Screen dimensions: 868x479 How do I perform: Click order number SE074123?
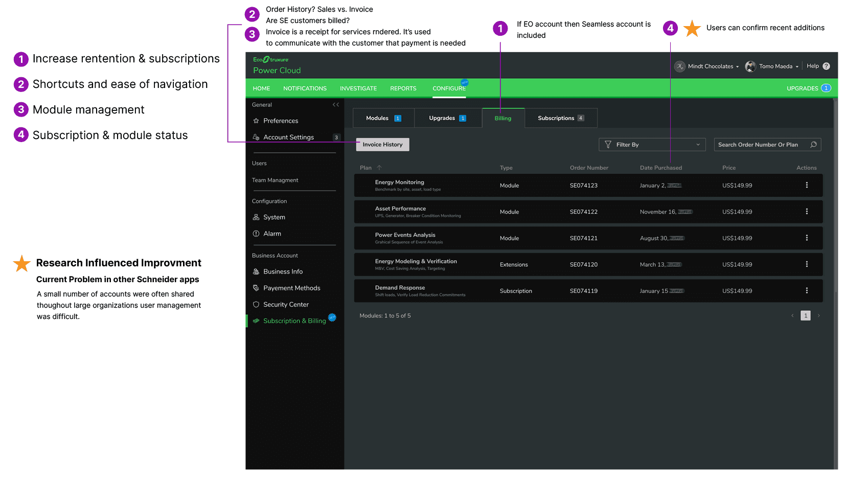pos(584,186)
